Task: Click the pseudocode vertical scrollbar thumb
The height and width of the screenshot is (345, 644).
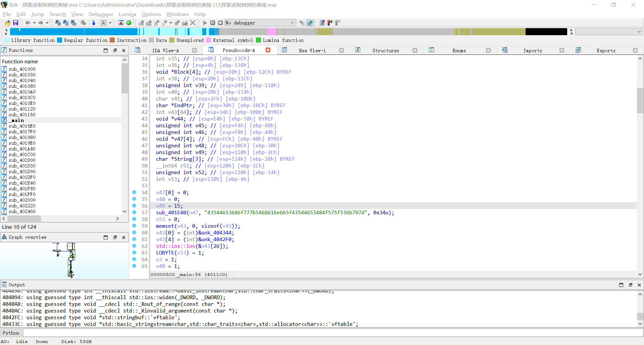Action: tap(640, 101)
